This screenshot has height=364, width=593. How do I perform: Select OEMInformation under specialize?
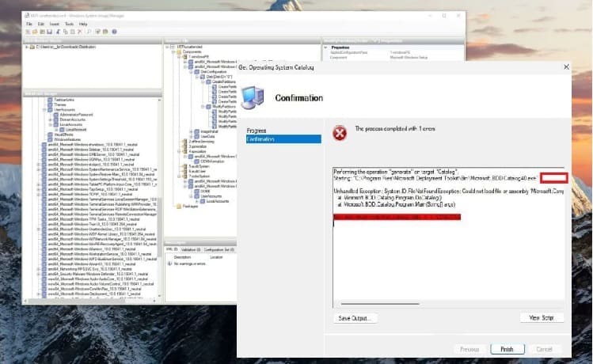[x=212, y=161]
